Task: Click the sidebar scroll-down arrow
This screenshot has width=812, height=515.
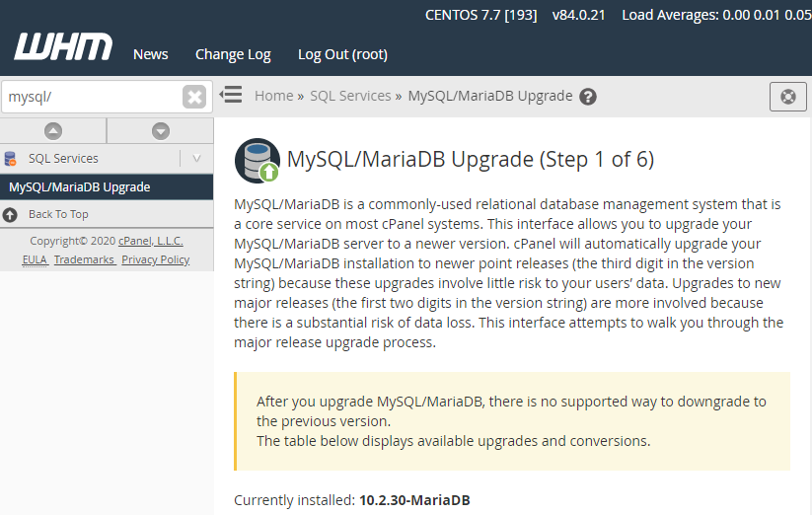Action: (x=161, y=131)
